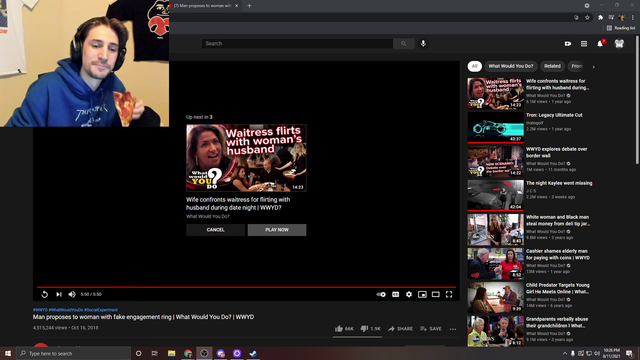This screenshot has height=360, width=640.
Task: Open White woman and Black man video
Action: (x=558, y=220)
